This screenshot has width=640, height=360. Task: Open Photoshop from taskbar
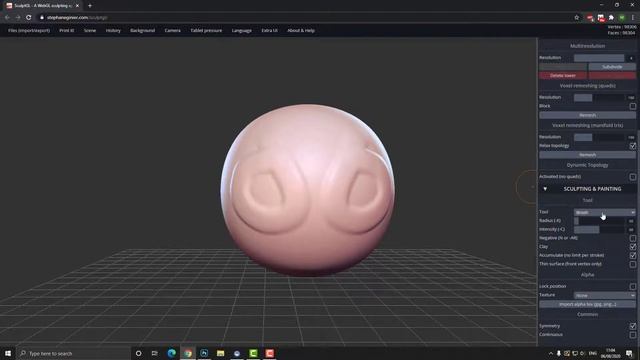click(x=204, y=353)
